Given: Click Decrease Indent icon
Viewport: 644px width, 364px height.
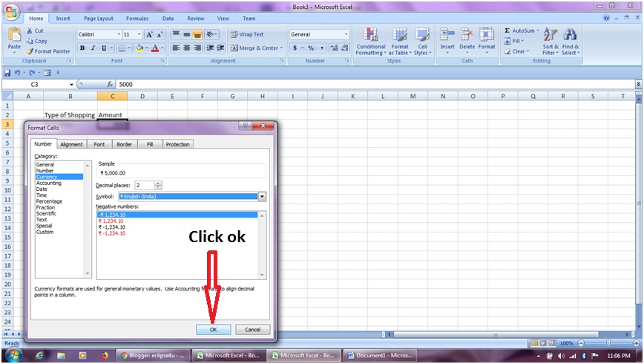Looking at the screenshot, I should tap(210, 48).
